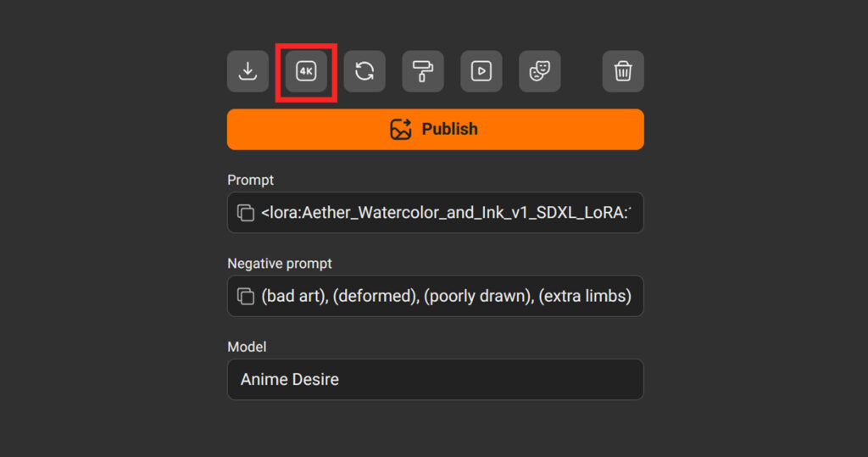Image resolution: width=868 pixels, height=457 pixels.
Task: Open the paint roller inpaint tool
Action: 423,71
